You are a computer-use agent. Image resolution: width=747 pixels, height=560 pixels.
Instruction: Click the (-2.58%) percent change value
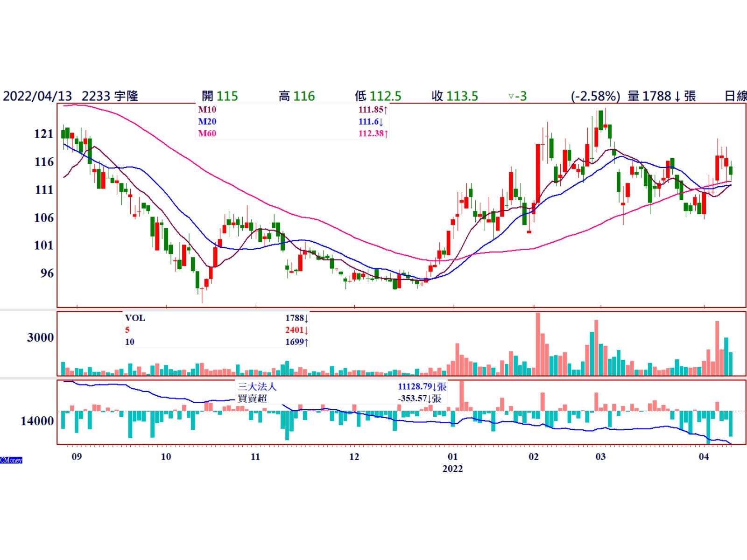tap(595, 96)
